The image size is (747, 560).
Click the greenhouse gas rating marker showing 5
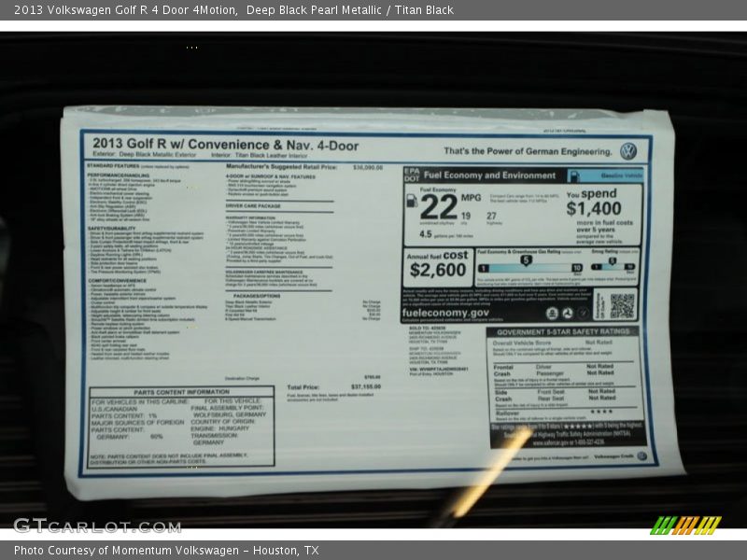pyautogui.click(x=526, y=260)
